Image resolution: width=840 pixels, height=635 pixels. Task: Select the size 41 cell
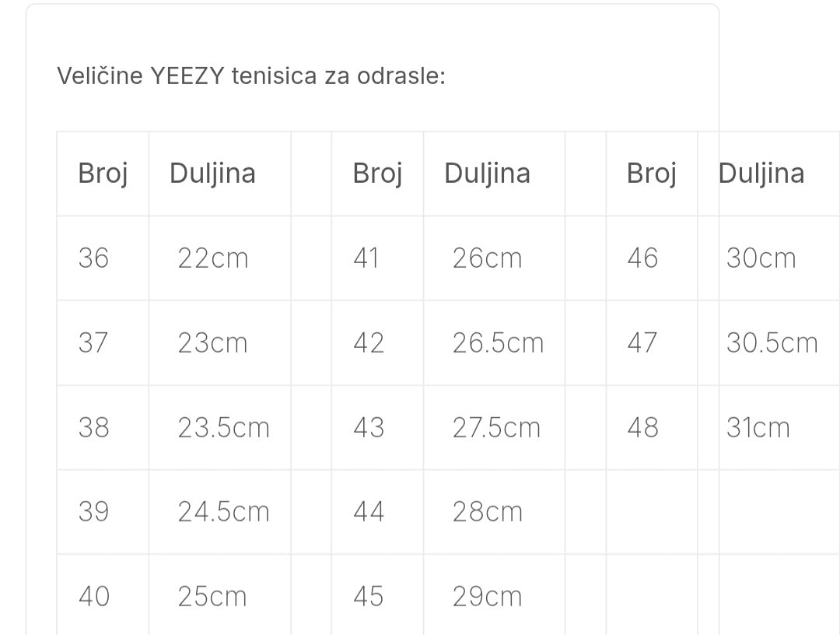366,258
